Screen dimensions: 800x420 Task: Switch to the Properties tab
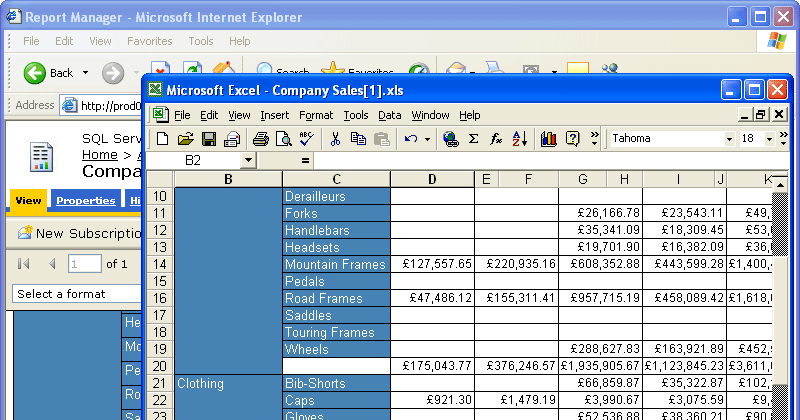85,200
